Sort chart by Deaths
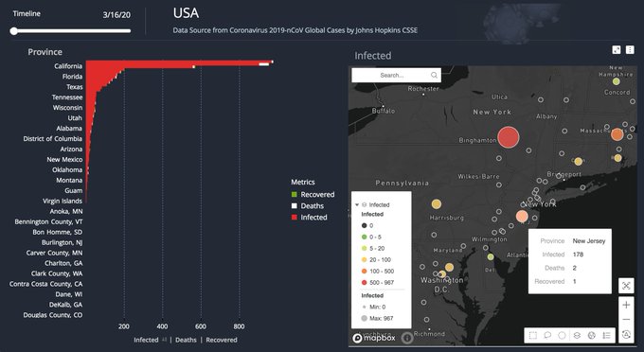Viewport: 644px width, 352px height. (186, 340)
